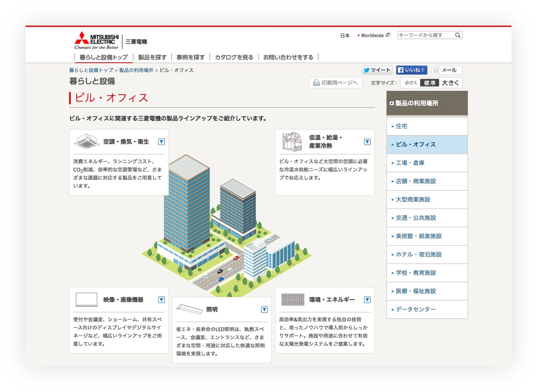Click breadcrumb link 暮らしと設備トップ
537x392 pixels.
(x=91, y=70)
